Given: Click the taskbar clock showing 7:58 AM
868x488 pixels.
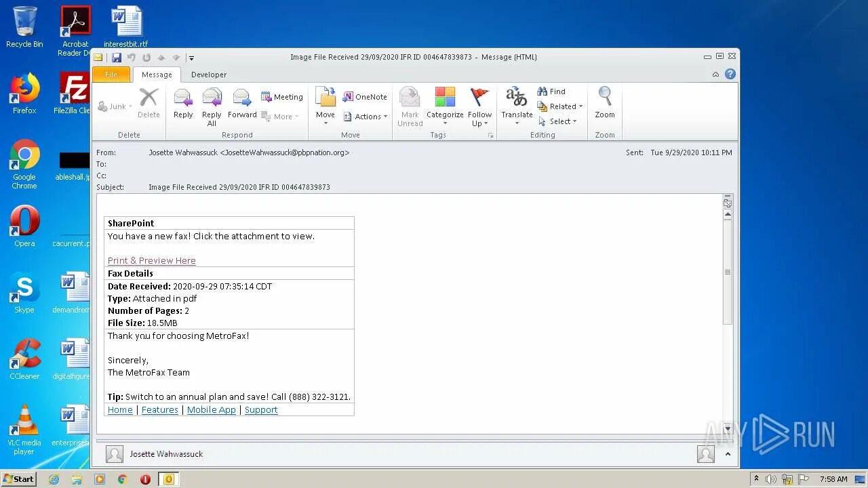Looking at the screenshot, I should (x=833, y=479).
